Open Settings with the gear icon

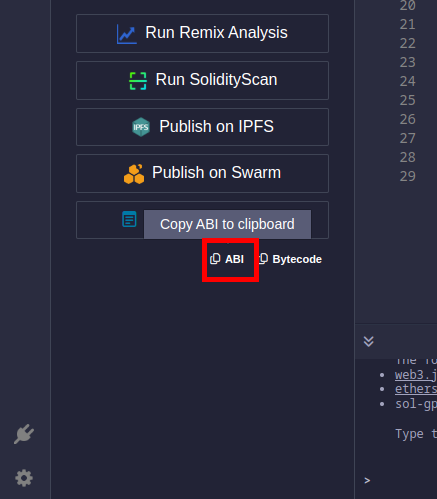[x=24, y=478]
